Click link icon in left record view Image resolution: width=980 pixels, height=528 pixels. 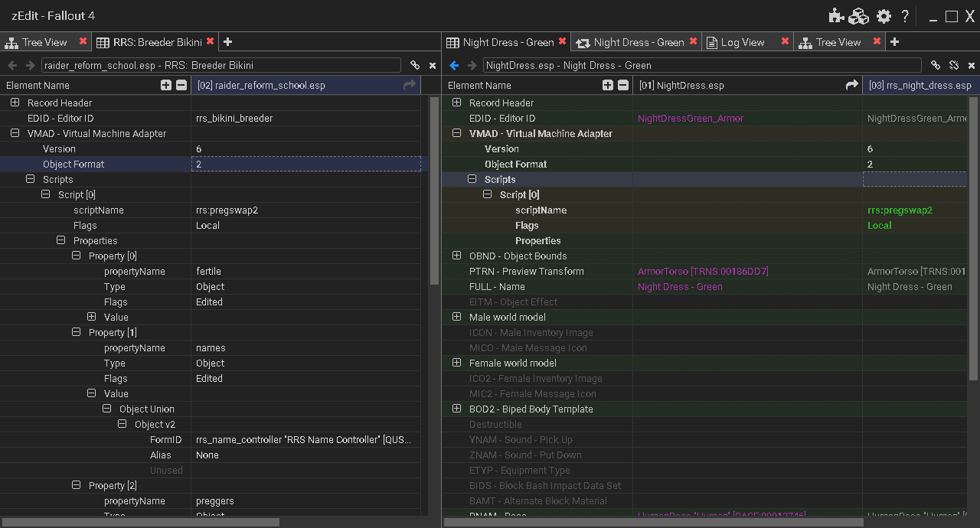click(415, 66)
